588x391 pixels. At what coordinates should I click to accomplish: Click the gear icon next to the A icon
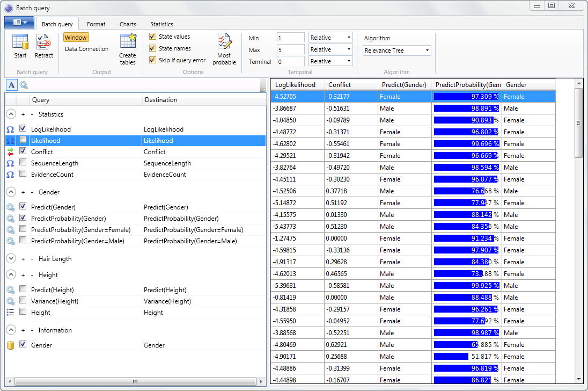[22, 85]
